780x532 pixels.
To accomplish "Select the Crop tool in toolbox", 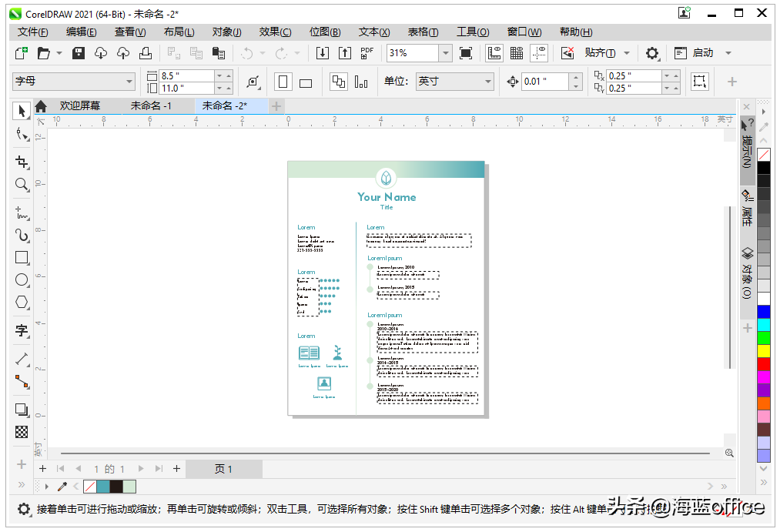I will (x=22, y=162).
